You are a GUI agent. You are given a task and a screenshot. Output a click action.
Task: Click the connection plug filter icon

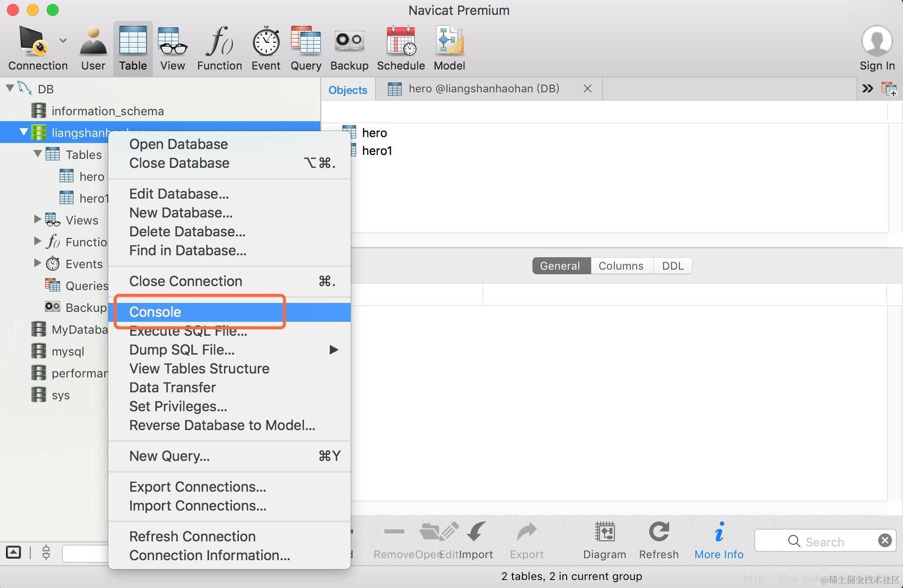tap(46, 552)
